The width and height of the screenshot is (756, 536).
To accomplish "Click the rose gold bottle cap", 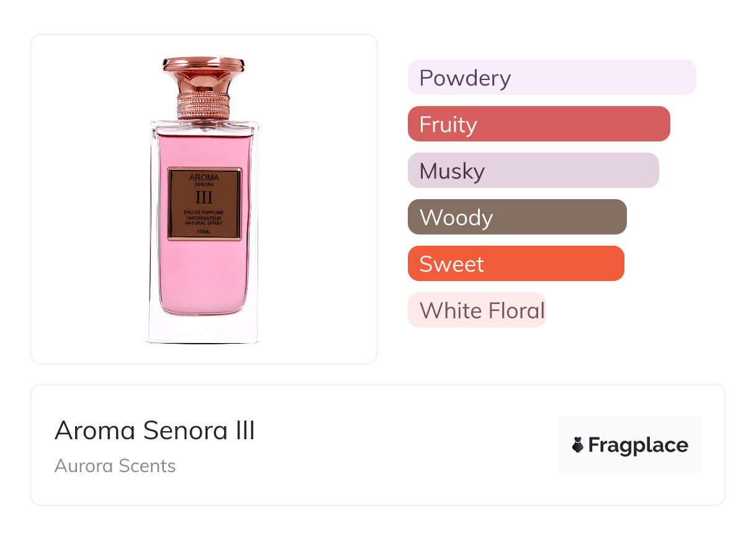I will tap(204, 74).
